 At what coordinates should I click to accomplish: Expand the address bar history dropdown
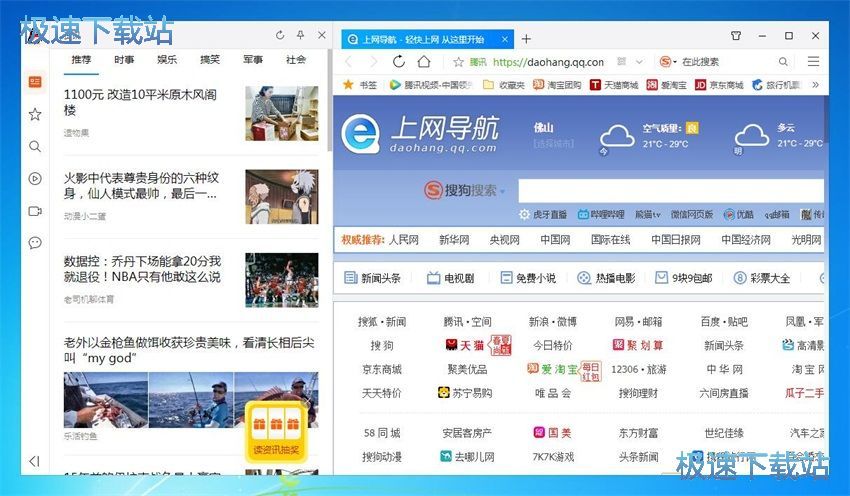(x=639, y=62)
